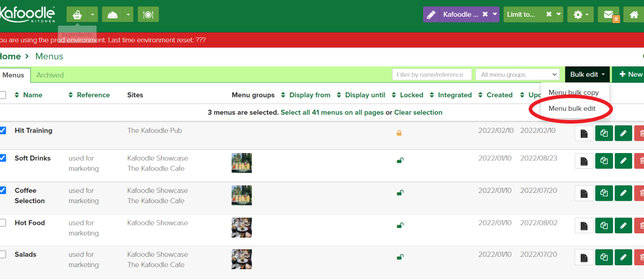The image size is (644, 280).
Task: Copy the Salads menu
Action: [604, 257]
